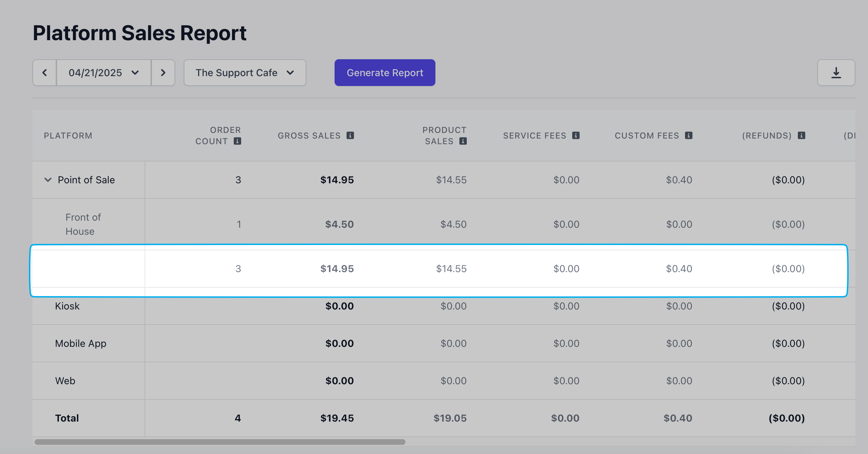The width and height of the screenshot is (868, 454).
Task: Collapse the Point of Sale row
Action: click(x=48, y=180)
